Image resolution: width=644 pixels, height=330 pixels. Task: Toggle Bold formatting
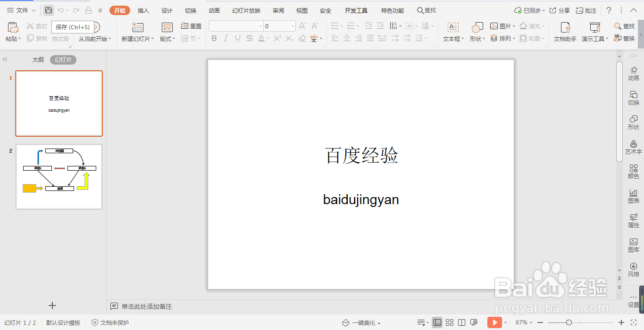point(214,38)
